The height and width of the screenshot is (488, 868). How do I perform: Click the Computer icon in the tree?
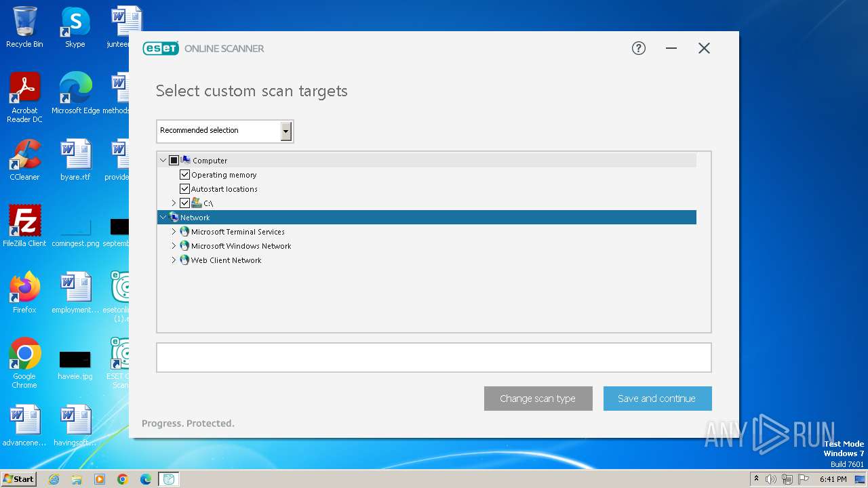[x=186, y=161]
